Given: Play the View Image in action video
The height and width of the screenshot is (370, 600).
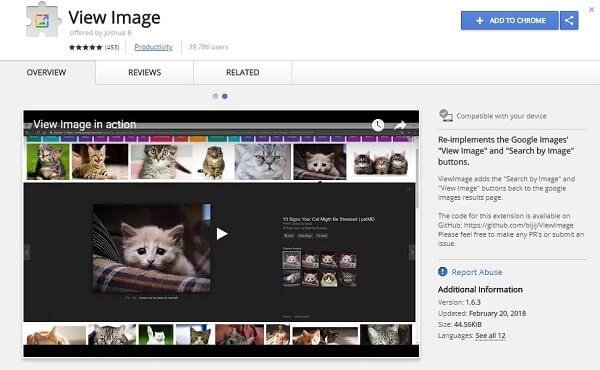Looking at the screenshot, I should pyautogui.click(x=222, y=234).
